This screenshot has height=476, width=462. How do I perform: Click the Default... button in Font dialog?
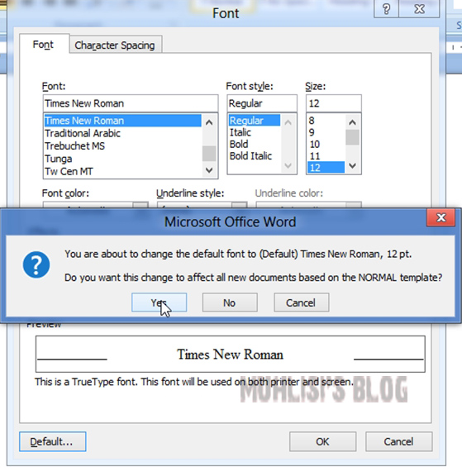tap(53, 441)
